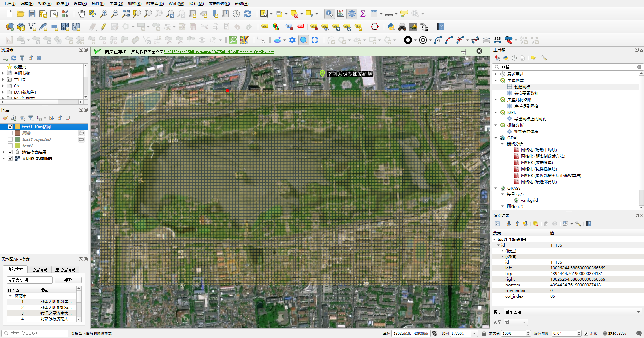Image resolution: width=644 pixels, height=338 pixels.
Task: Select 创建网格 algorithm in toolbox
Action: (x=522, y=87)
